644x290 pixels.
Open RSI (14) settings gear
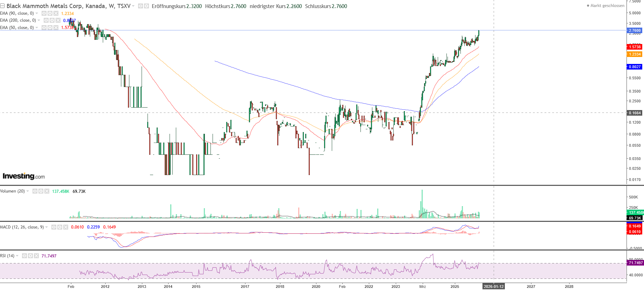(x=30, y=256)
